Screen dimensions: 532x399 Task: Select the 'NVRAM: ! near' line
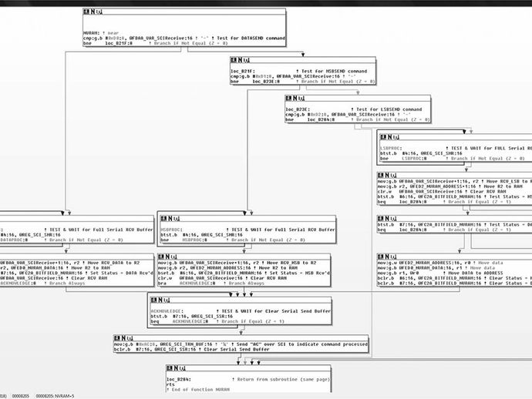[101, 33]
